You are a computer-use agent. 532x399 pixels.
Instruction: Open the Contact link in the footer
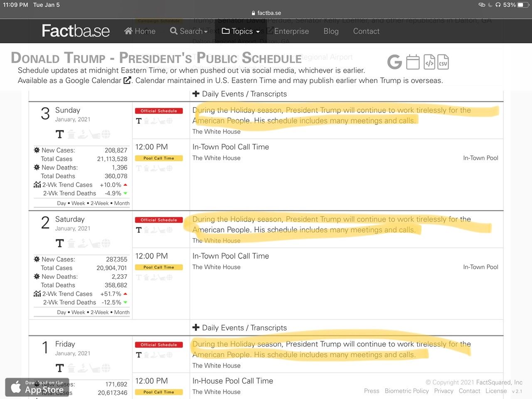click(x=469, y=391)
